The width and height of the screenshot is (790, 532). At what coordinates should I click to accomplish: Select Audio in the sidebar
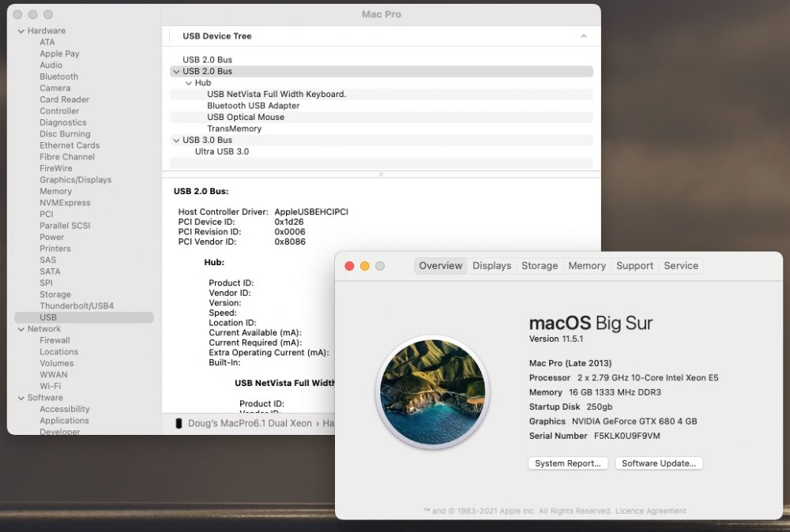(51, 66)
